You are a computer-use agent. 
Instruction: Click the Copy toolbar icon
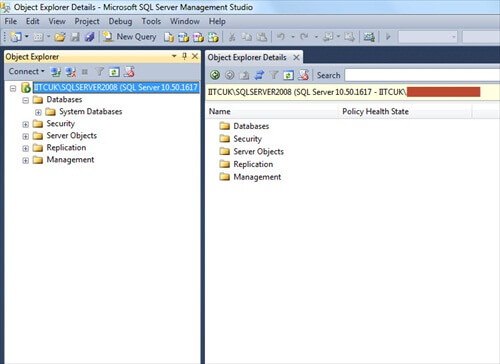click(x=247, y=37)
